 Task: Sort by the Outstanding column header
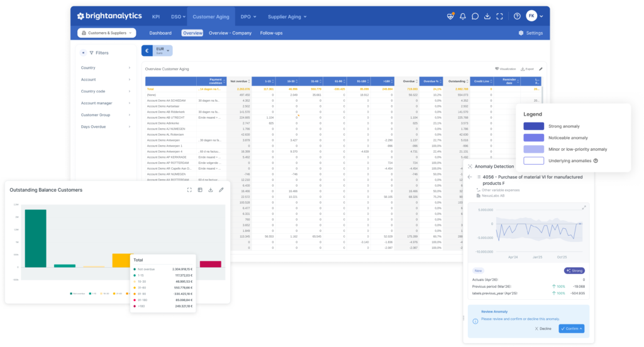pyautogui.click(x=457, y=81)
